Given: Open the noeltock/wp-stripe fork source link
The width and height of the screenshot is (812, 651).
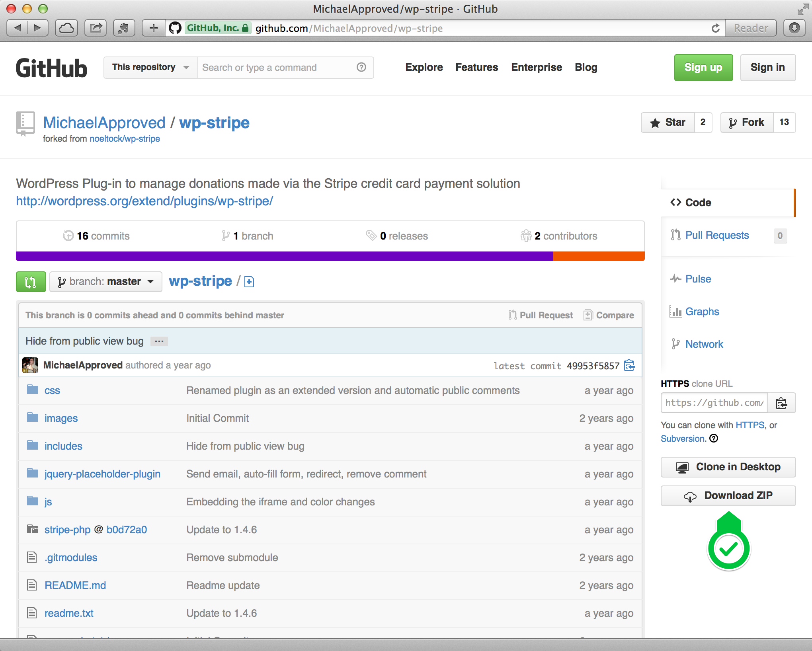Looking at the screenshot, I should click(x=125, y=139).
